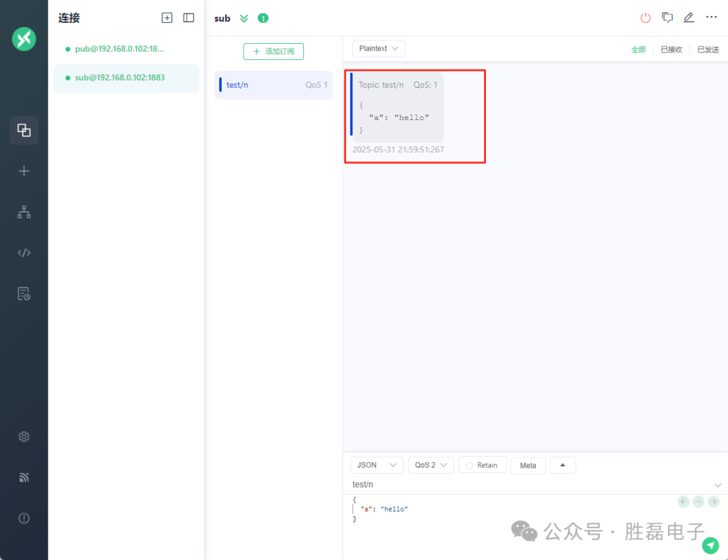
Task: Click the sub connection name in header
Action: [222, 18]
